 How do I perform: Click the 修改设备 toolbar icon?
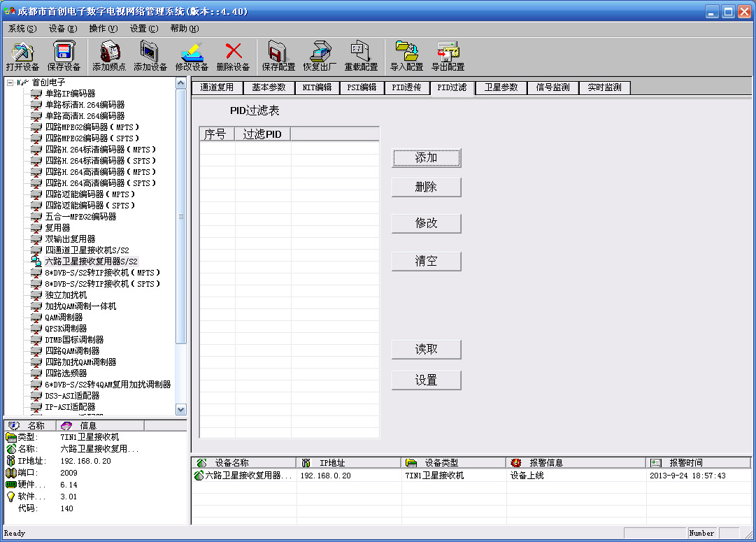pos(192,52)
